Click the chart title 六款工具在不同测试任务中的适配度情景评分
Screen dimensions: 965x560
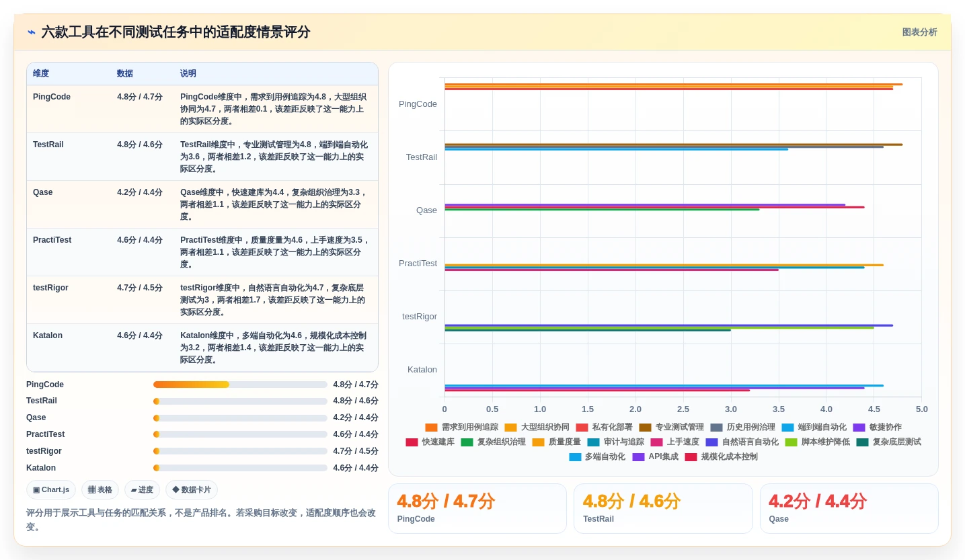tap(176, 32)
